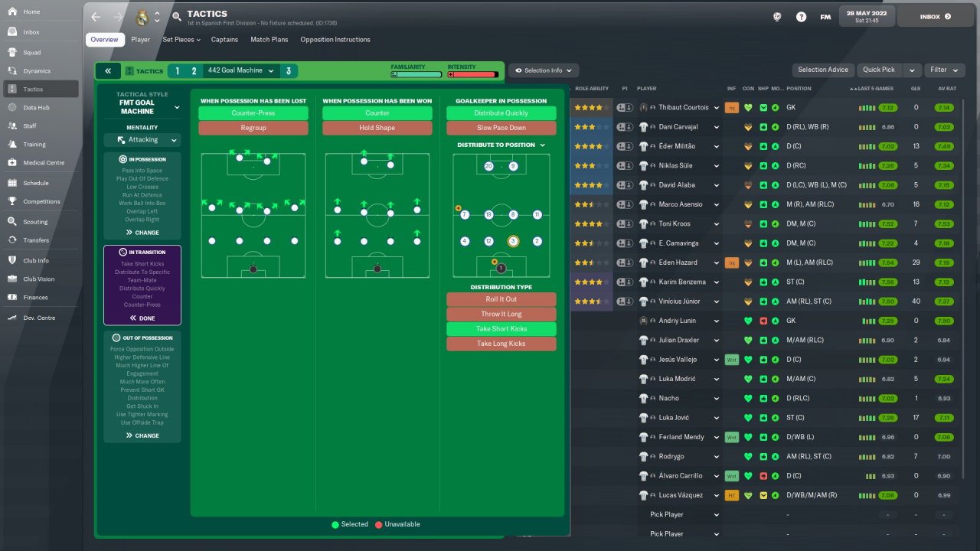Select the Roll It Out distribution

coord(501,299)
